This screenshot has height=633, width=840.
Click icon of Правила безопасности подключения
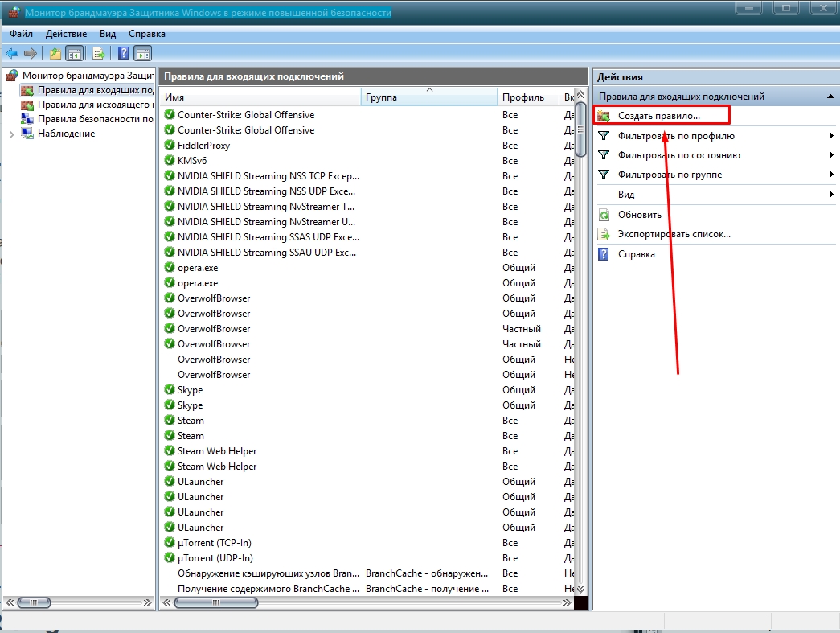[x=27, y=118]
